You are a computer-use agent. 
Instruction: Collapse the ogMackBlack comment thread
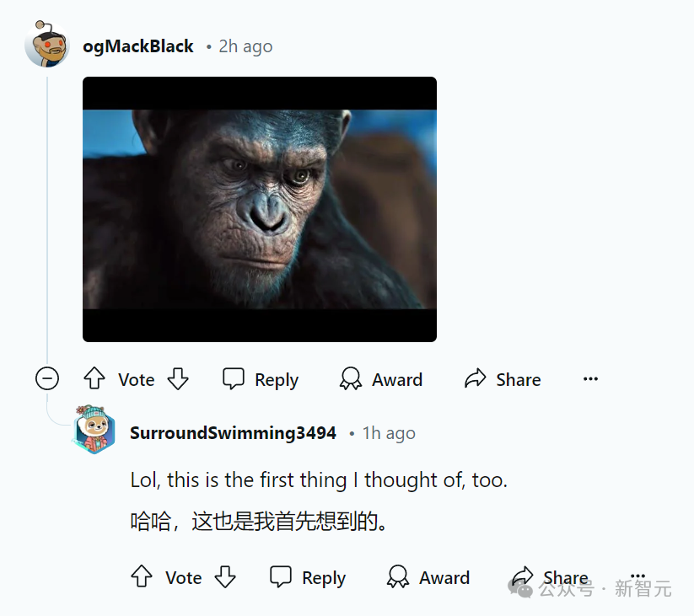coord(47,378)
